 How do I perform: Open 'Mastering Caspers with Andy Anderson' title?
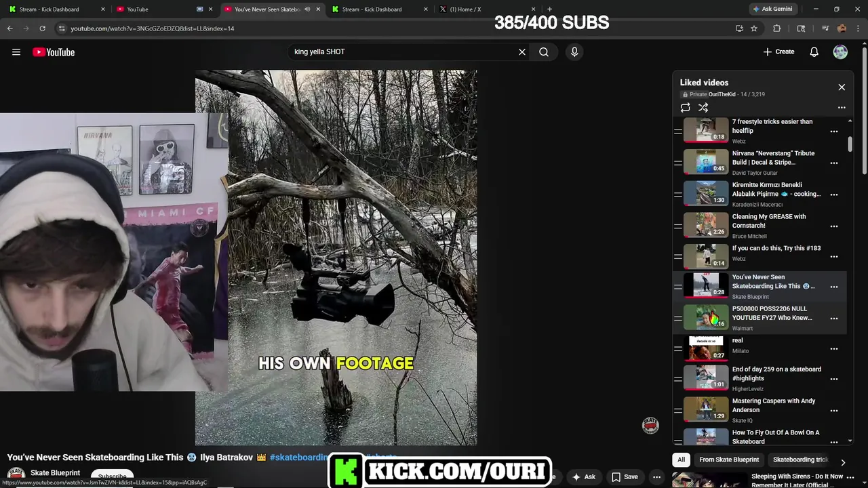[774, 405]
